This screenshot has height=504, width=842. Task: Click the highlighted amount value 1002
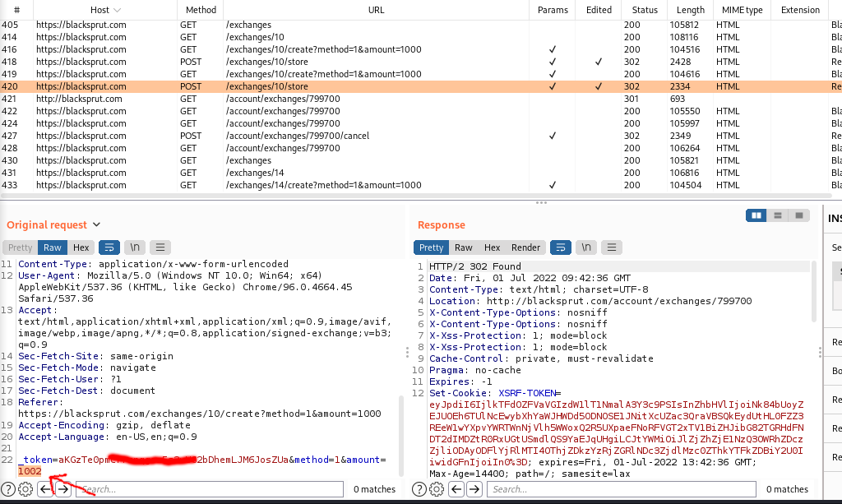(x=30, y=471)
